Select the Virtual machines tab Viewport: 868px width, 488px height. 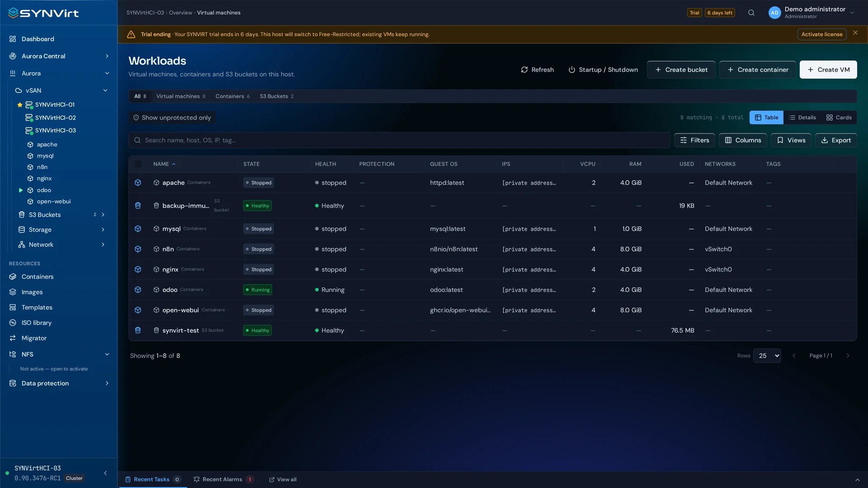pos(181,96)
